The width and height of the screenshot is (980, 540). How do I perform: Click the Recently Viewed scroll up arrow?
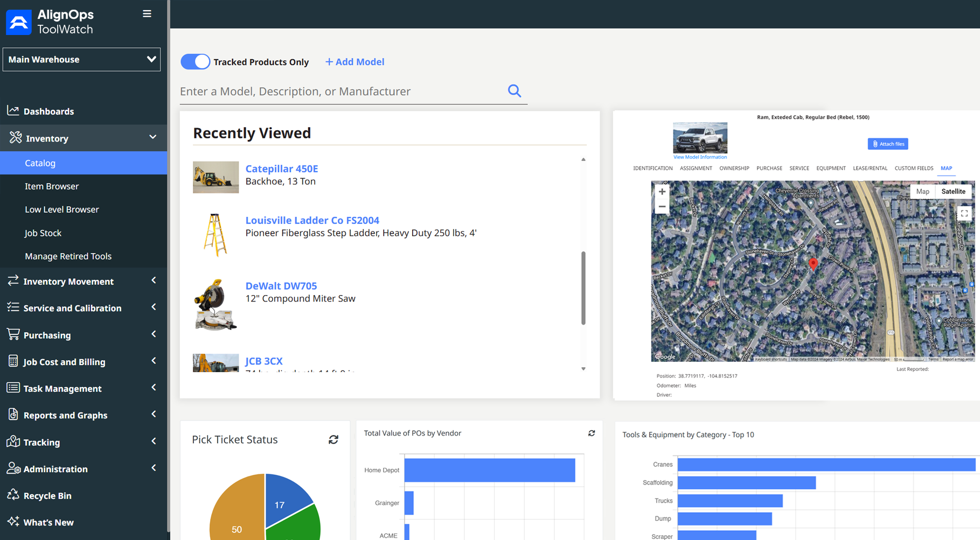click(583, 159)
